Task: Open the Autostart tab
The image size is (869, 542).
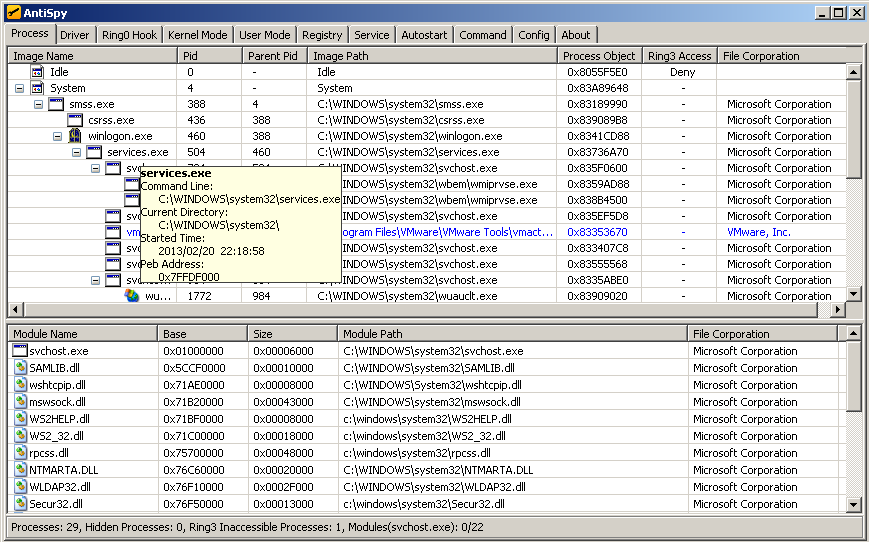Action: (424, 35)
